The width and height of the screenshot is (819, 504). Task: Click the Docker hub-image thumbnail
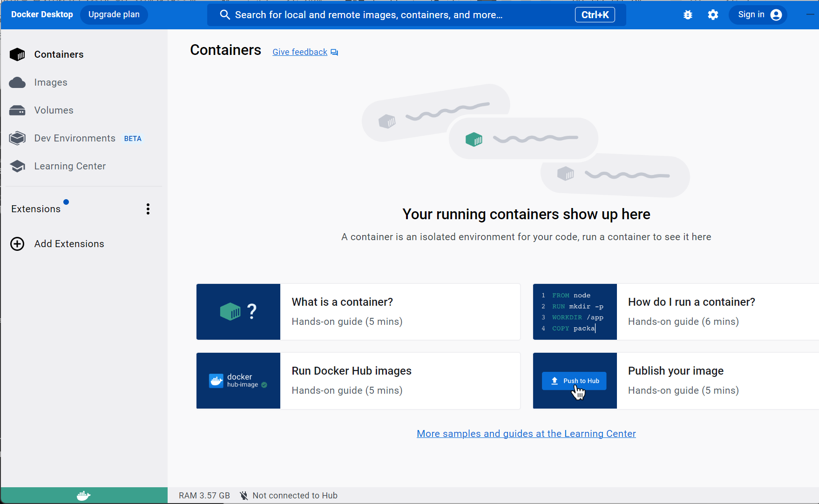click(238, 381)
